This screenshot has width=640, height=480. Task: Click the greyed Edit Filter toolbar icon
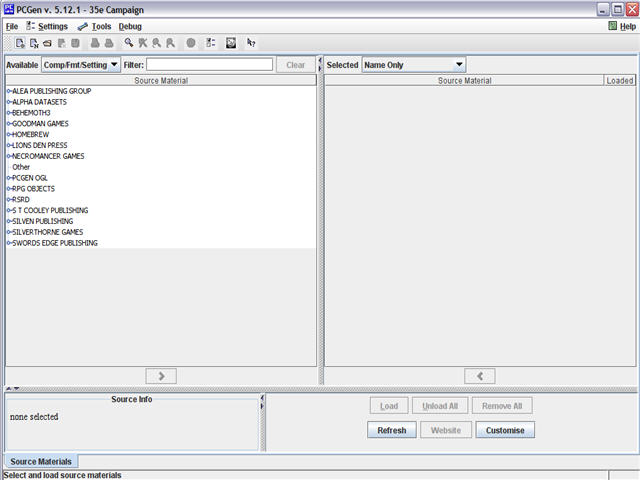[x=170, y=43]
